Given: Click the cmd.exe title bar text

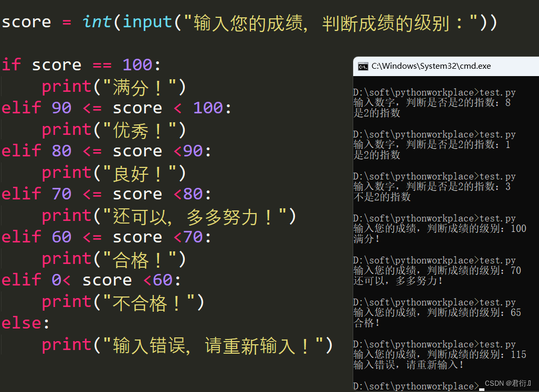Looking at the screenshot, I should click(x=431, y=66).
